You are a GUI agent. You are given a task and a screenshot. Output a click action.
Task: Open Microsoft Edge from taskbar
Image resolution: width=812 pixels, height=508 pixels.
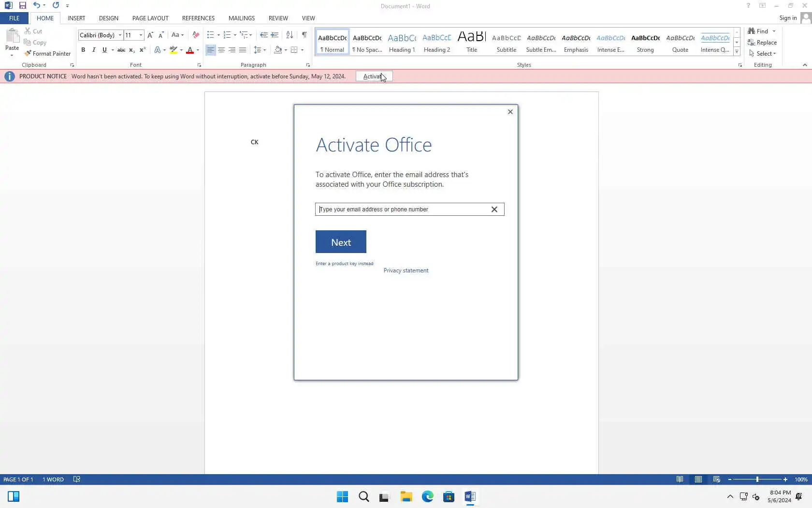(x=427, y=496)
